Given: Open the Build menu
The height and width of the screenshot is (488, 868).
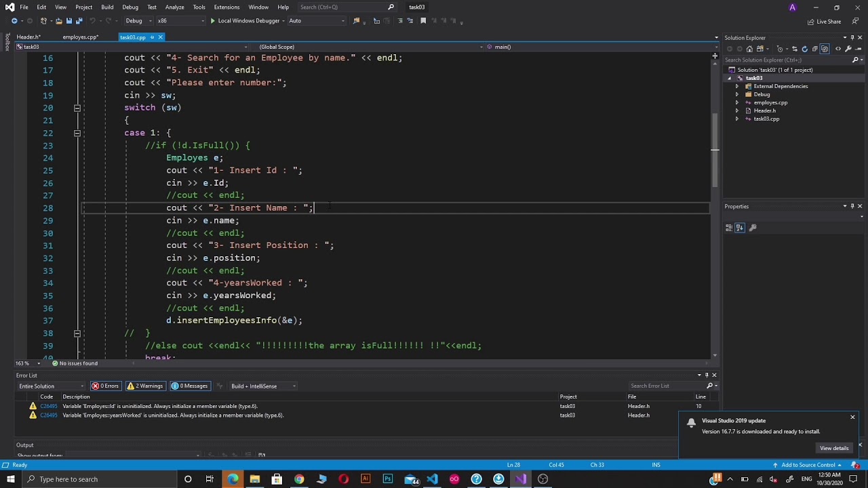Looking at the screenshot, I should point(107,7).
